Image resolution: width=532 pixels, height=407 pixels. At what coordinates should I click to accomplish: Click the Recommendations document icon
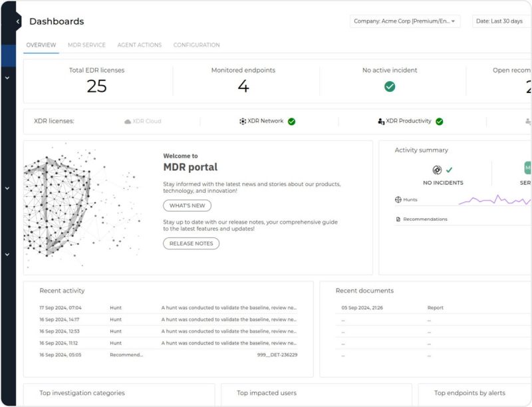click(398, 219)
